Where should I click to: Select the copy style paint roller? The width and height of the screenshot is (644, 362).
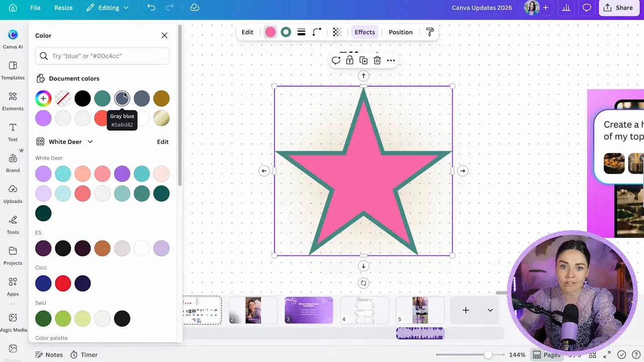[x=430, y=32]
